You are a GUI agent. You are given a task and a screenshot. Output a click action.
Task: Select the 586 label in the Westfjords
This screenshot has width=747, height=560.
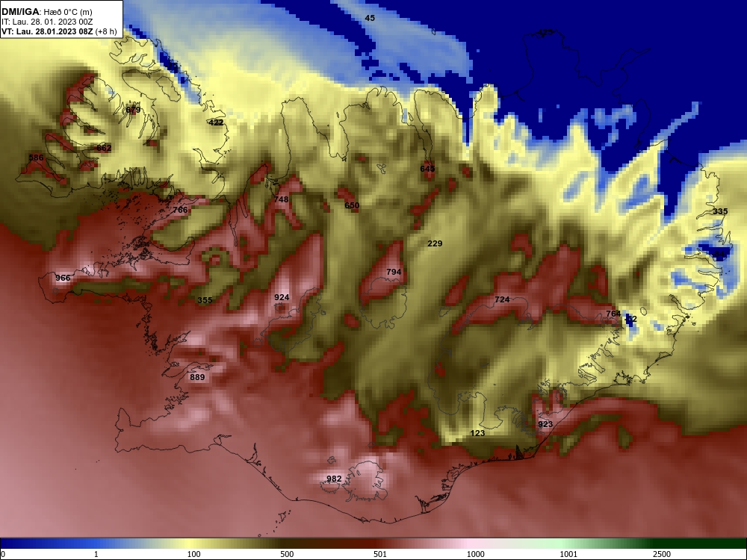tap(36, 158)
